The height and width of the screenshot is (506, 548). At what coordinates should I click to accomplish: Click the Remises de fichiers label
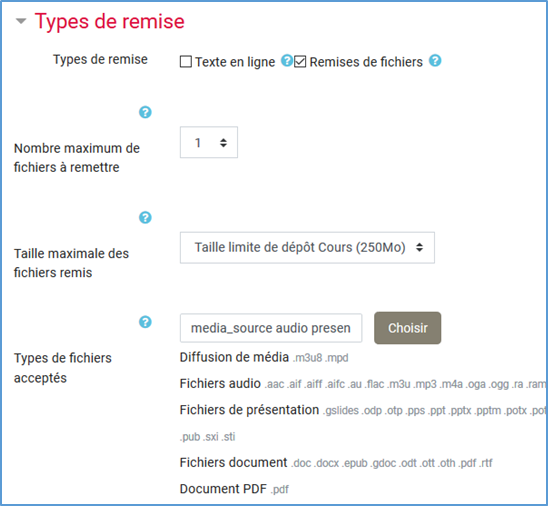tap(366, 62)
